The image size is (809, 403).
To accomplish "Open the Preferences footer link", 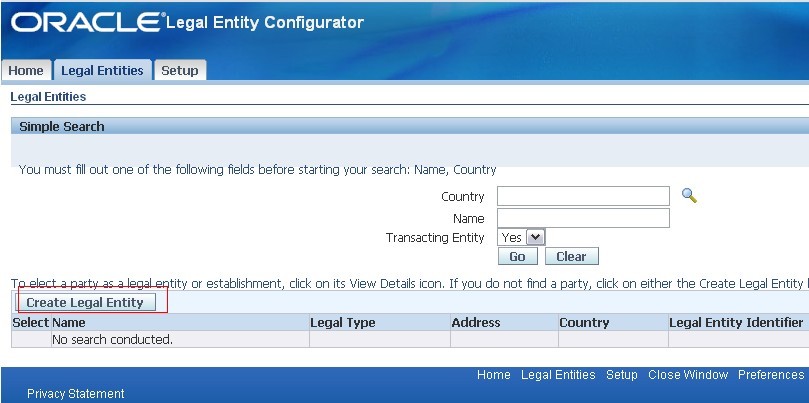I will 771,375.
